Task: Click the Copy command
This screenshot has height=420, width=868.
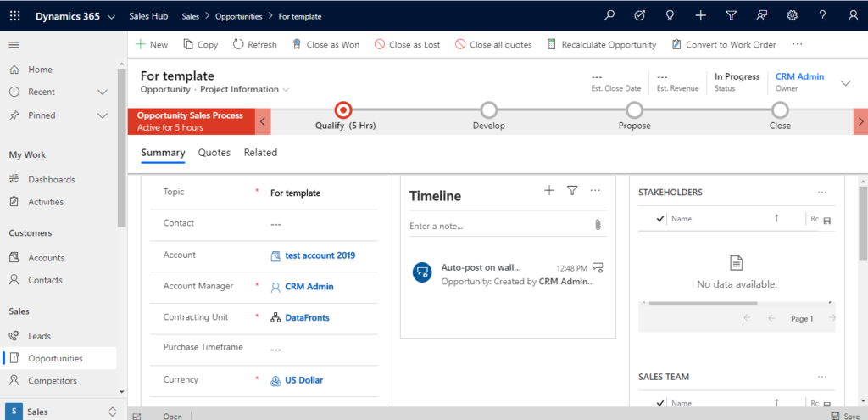Action: pos(200,45)
